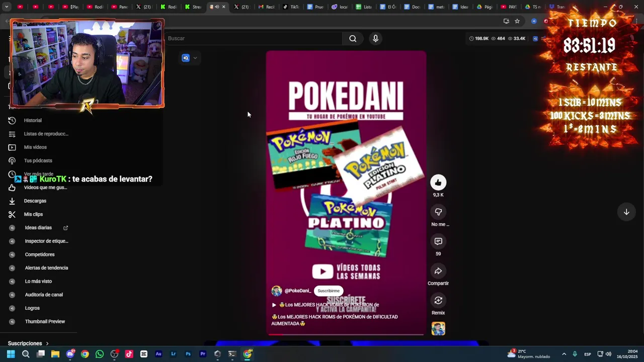
Task: Open the sound thumbnail under Remix
Action: pyautogui.click(x=438, y=329)
